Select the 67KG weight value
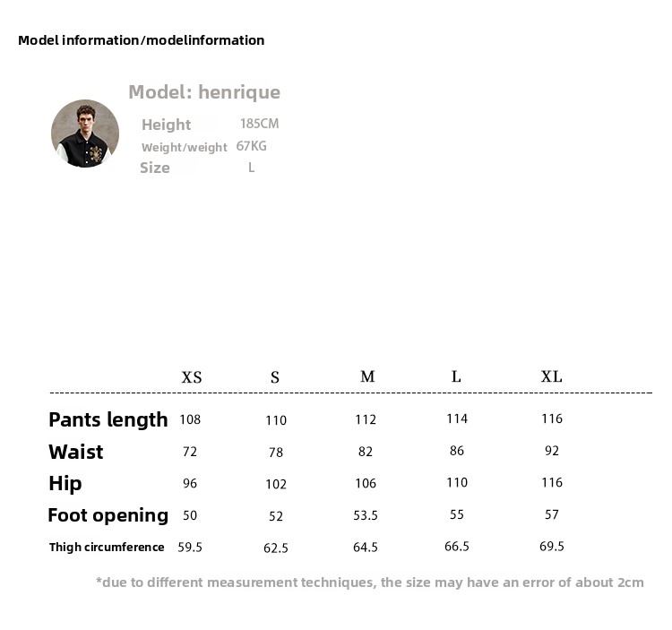 tap(252, 146)
